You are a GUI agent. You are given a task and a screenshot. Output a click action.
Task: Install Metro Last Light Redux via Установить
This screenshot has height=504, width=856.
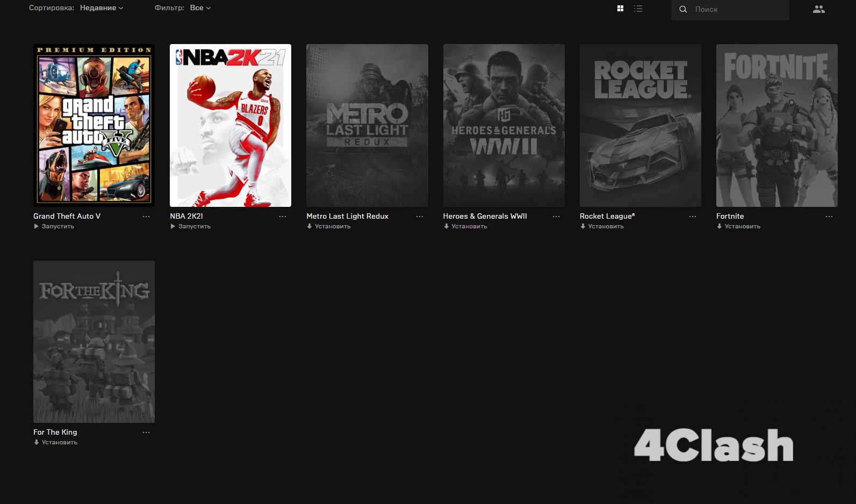pyautogui.click(x=329, y=227)
